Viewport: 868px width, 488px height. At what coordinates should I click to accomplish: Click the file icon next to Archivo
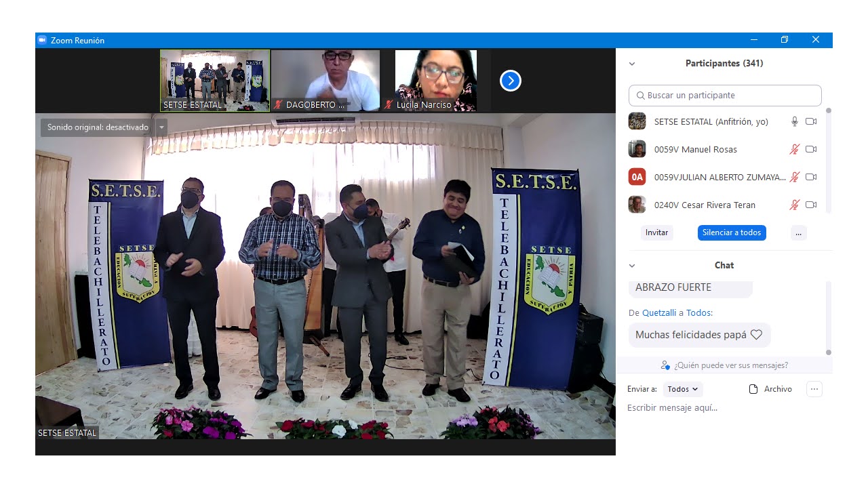pyautogui.click(x=753, y=389)
